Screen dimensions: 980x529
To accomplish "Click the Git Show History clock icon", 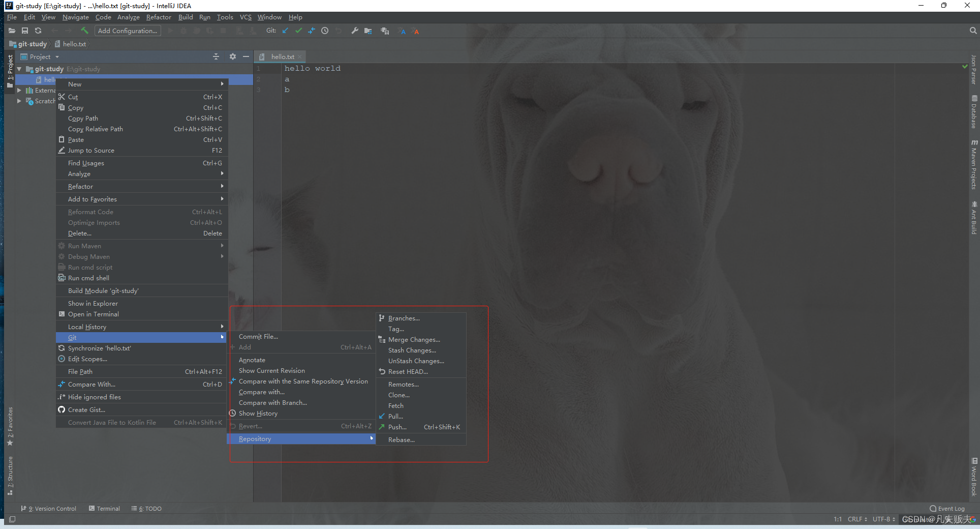I will tap(325, 31).
